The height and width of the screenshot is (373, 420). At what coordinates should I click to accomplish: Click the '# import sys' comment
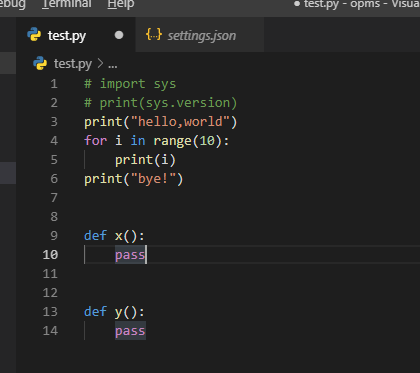[x=130, y=84]
